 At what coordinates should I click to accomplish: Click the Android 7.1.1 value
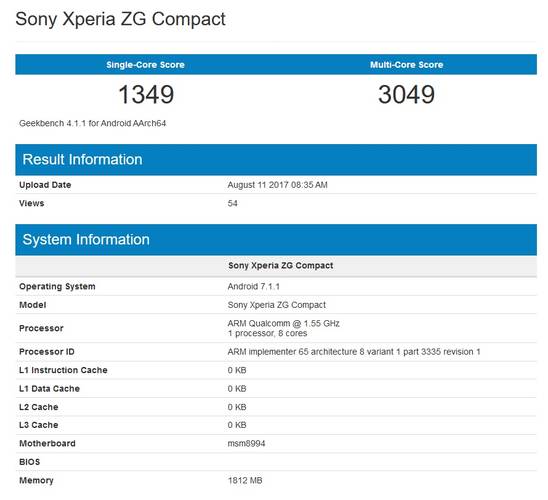pos(254,287)
